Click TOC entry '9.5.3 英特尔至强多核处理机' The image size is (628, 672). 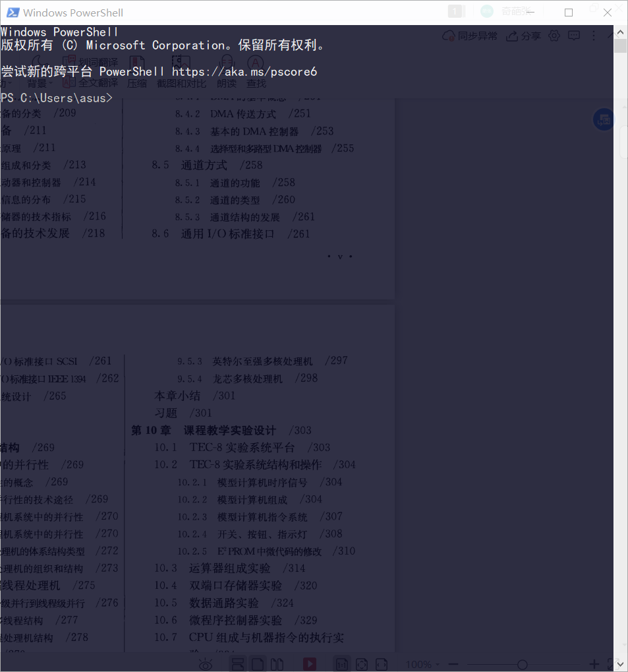(262, 361)
